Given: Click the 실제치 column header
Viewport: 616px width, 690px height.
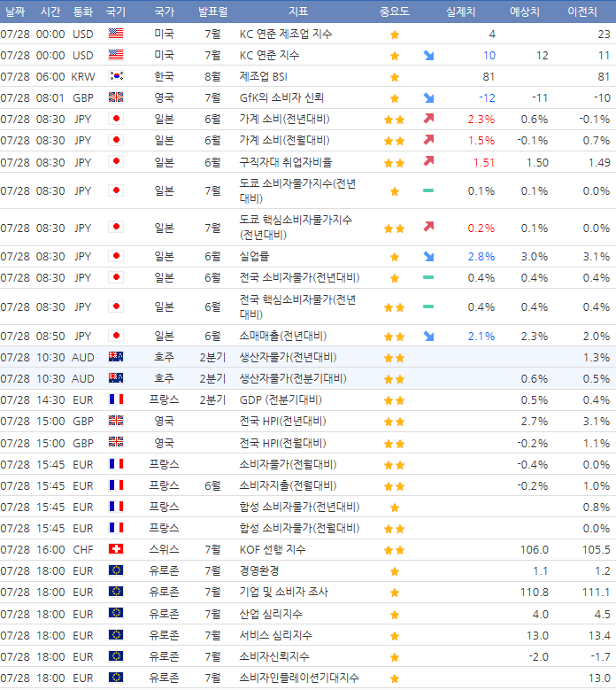Looking at the screenshot, I should 461,12.
